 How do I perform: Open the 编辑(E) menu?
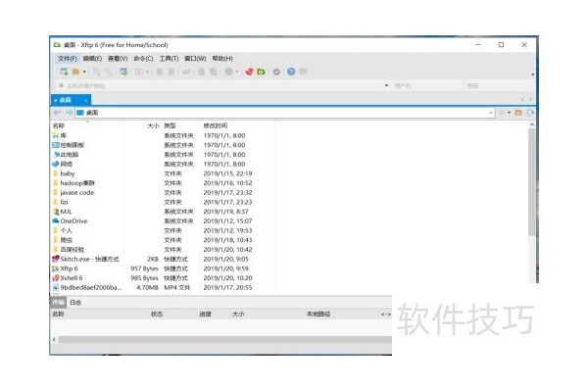pos(93,59)
